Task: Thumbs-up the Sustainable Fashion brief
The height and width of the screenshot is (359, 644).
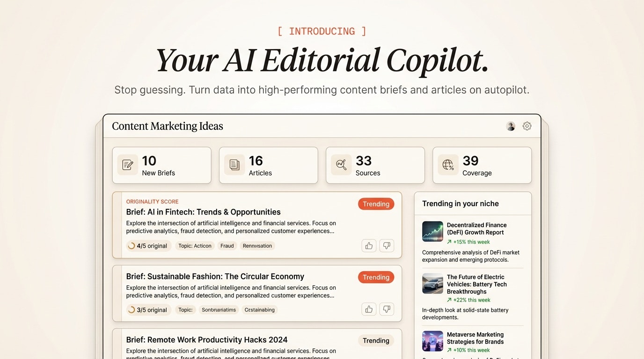Action: [x=368, y=309]
